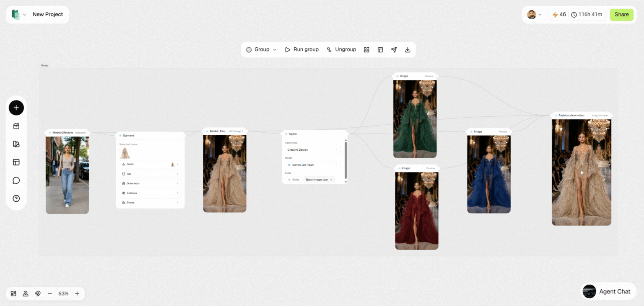Click the Model-Lifestyle street photo thumbnail
This screenshot has height=306, width=644.
click(67, 175)
